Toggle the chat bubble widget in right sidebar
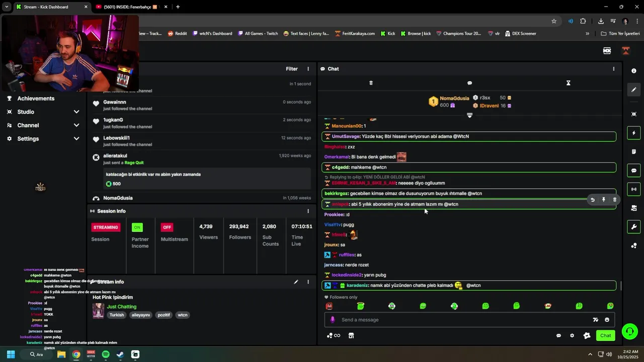644x362 pixels. click(633, 170)
